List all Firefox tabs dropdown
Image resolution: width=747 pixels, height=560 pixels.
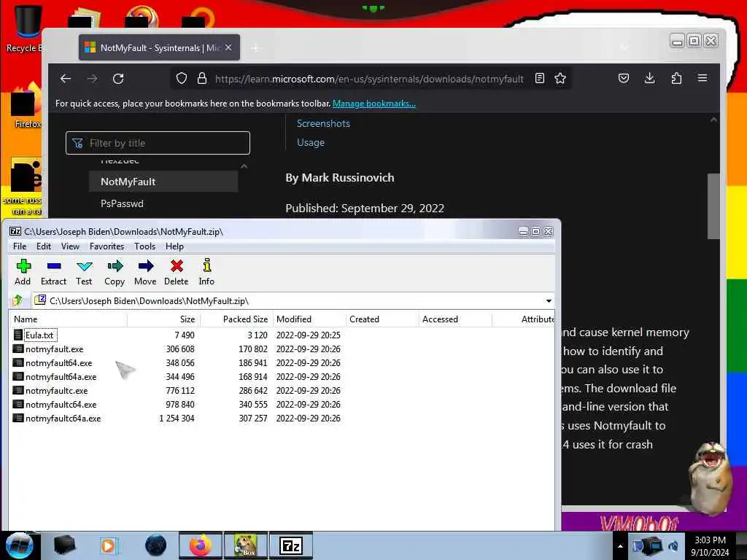[624, 47]
